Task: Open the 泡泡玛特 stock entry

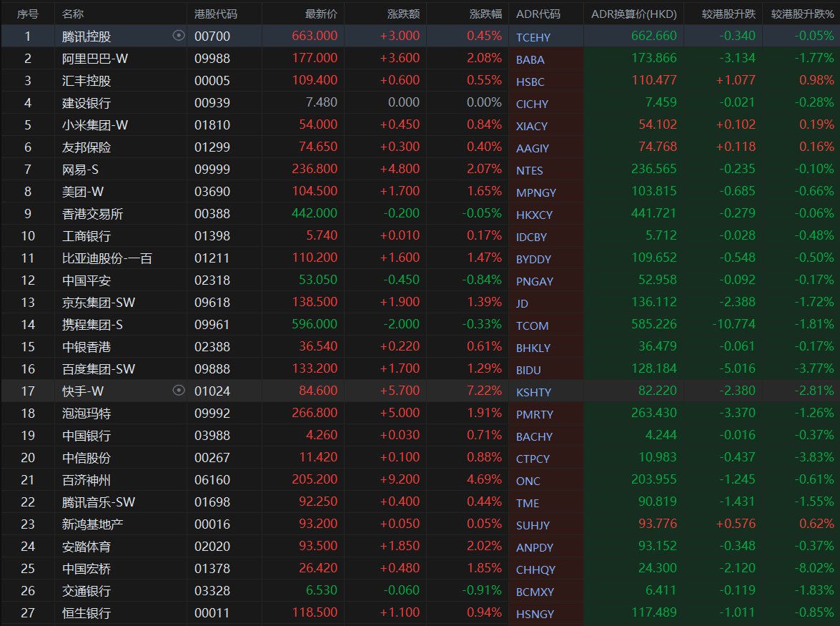Action: point(87,414)
